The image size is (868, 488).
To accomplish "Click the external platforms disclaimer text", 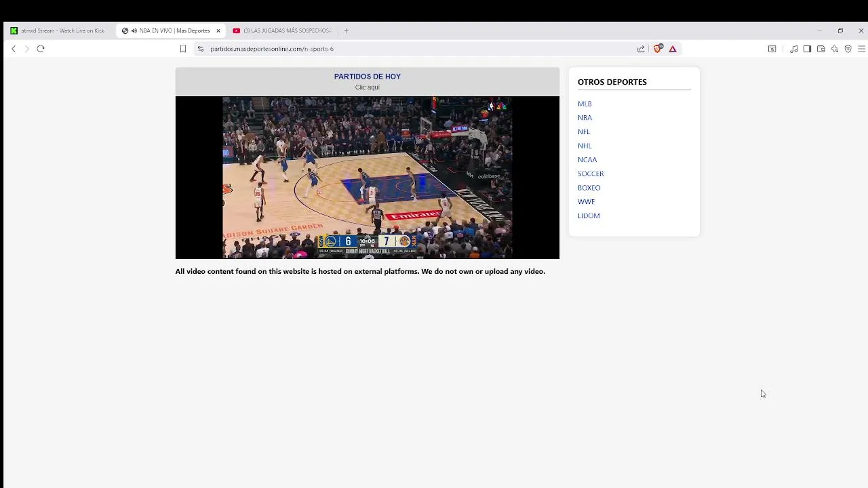I will point(360,271).
